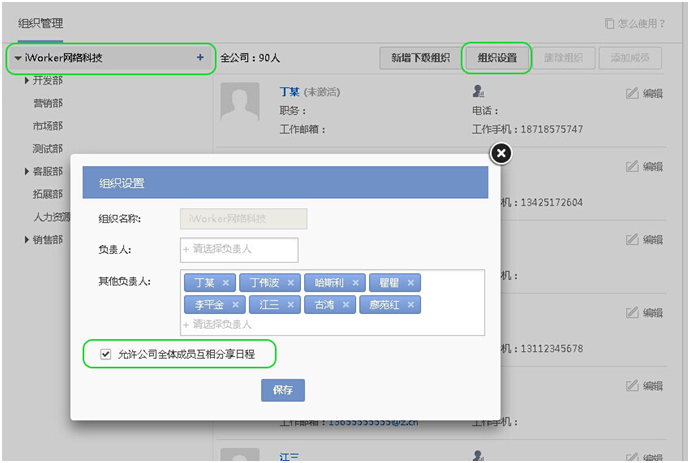Remove 丁某 from 其他负责人 tags
The image size is (690, 463).
coord(226,283)
